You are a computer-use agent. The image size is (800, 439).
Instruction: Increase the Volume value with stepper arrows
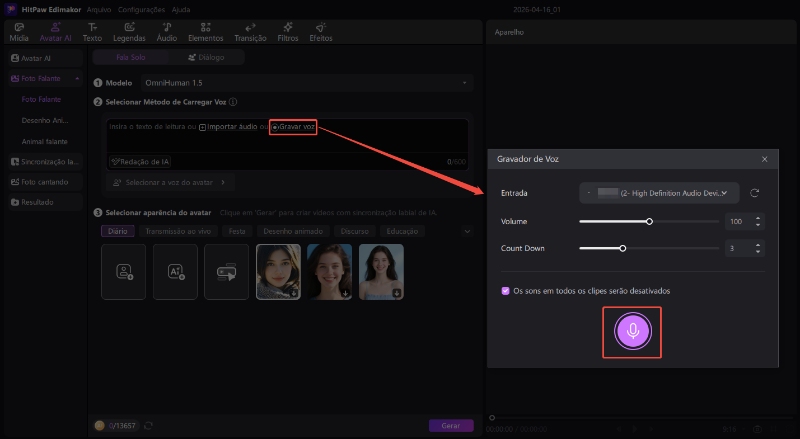click(x=757, y=217)
